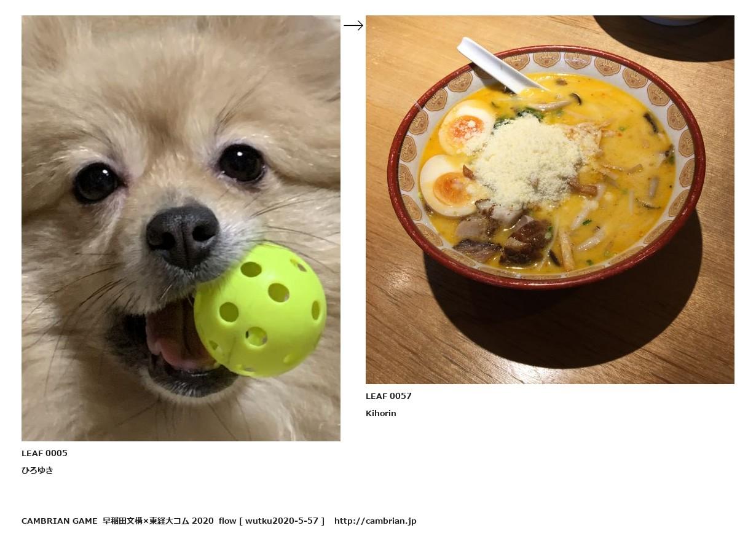Click the grated cheese pile on the ramen
The width and height of the screenshot is (756, 536).
tap(528, 160)
